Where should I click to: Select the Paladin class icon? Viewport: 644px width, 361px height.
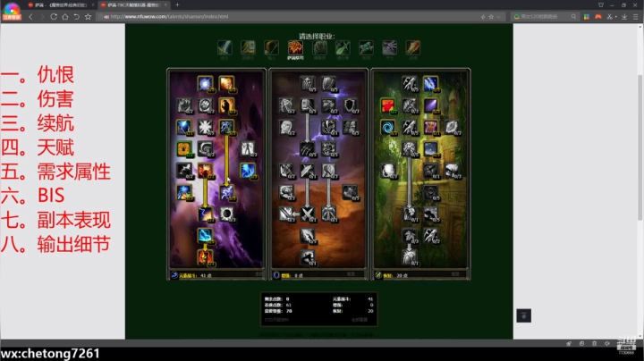(x=248, y=47)
